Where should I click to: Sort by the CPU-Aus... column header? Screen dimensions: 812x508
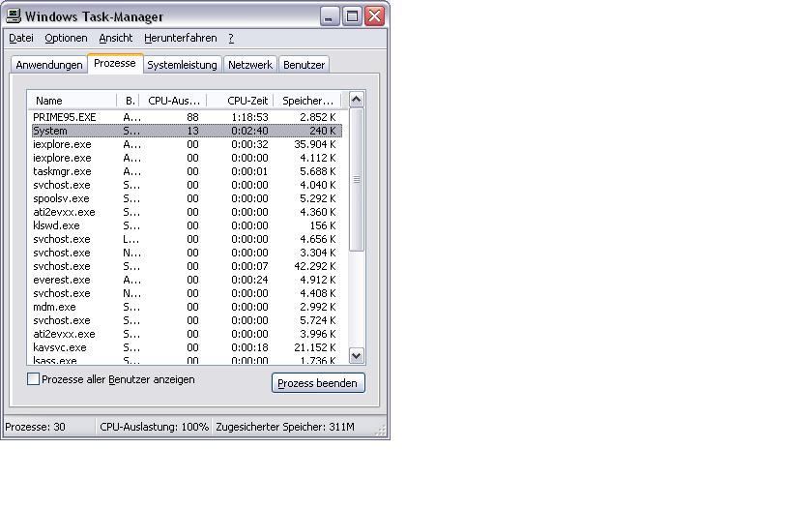[173, 101]
